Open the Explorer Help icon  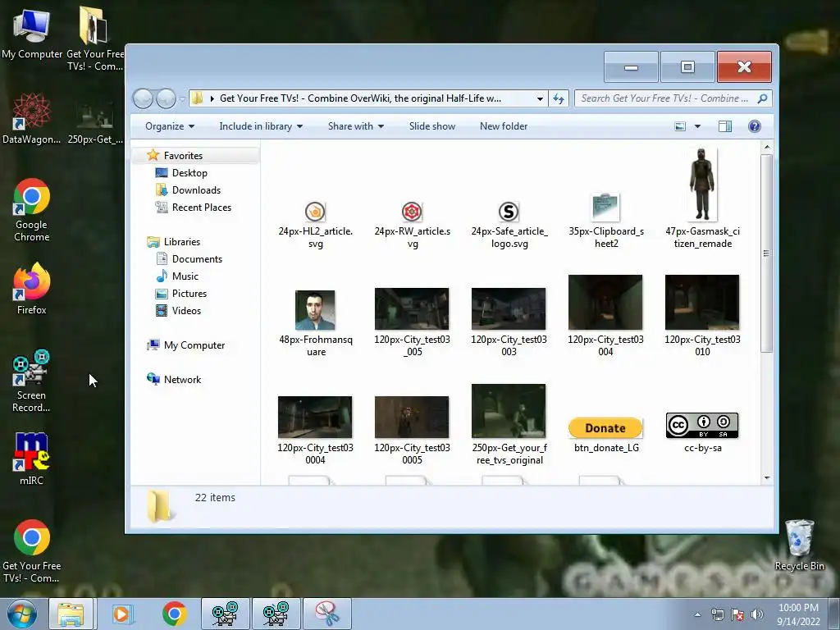tap(755, 126)
